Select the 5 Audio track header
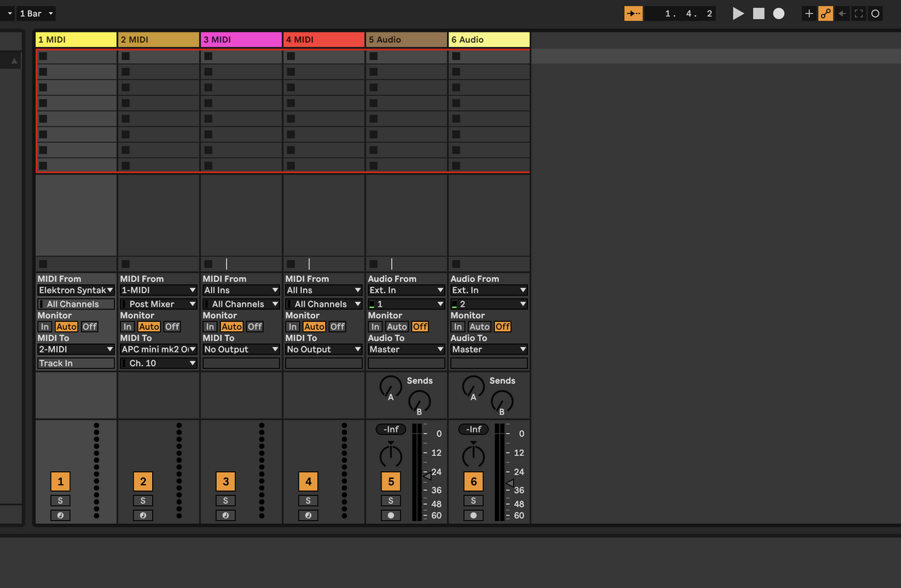 [x=406, y=39]
